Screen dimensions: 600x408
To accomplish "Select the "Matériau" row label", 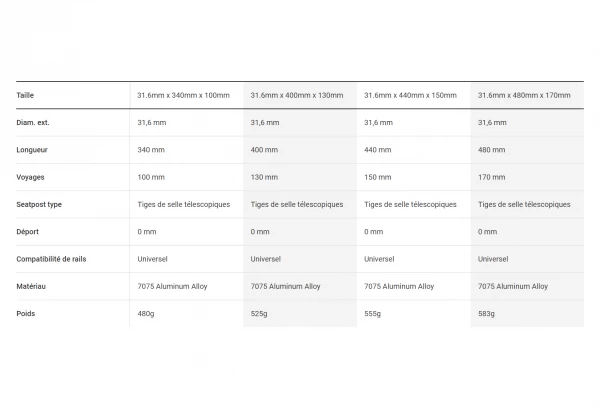I will [32, 286].
